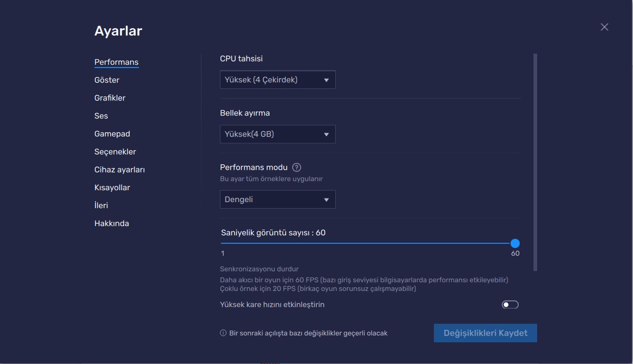The width and height of the screenshot is (633, 364).
Task: Open Performans modu help icon
Action: [297, 167]
